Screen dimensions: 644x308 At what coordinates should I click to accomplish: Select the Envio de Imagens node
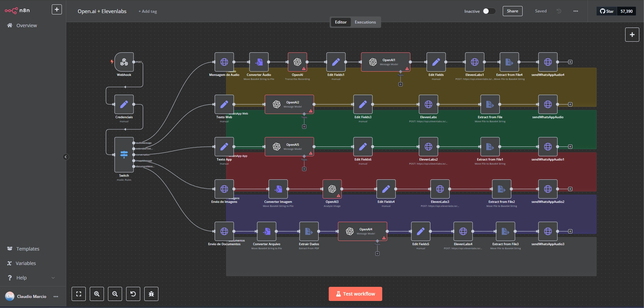click(224, 189)
